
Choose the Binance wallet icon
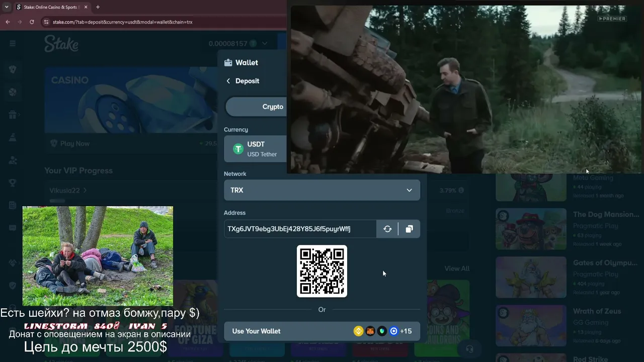[359, 331]
